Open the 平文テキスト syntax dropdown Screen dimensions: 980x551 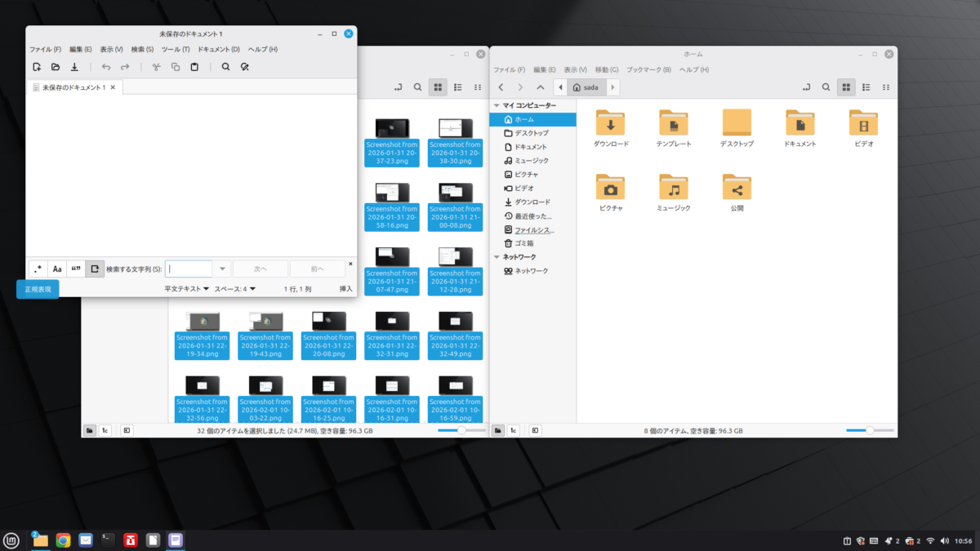186,289
